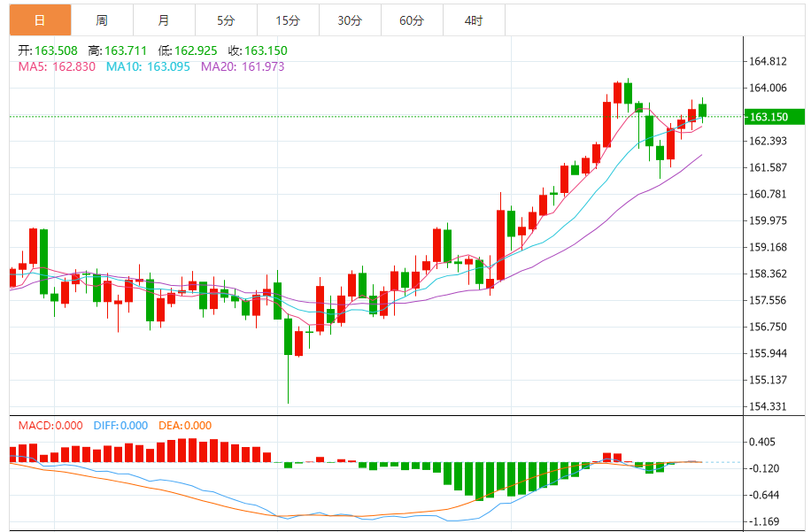Click the latest green candlestick on the chart
This screenshot has height=532, width=811.
pos(702,111)
